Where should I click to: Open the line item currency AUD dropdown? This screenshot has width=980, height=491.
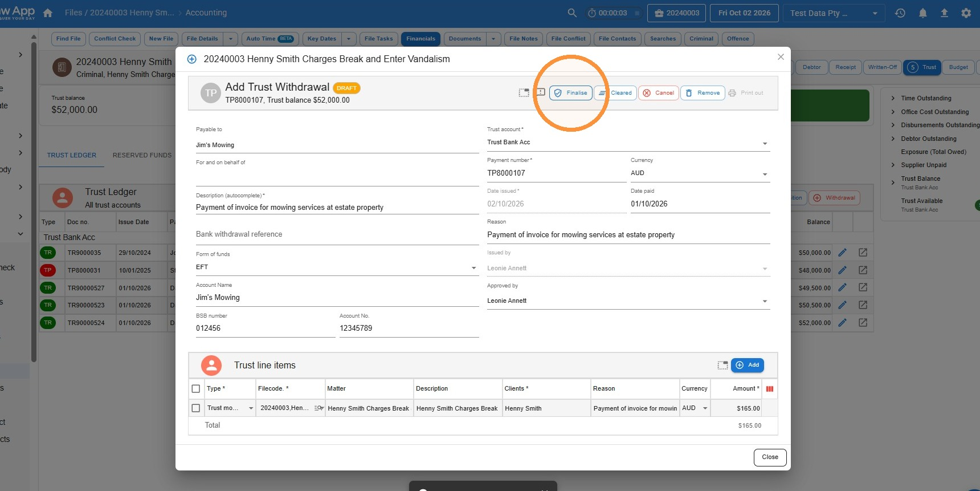pyautogui.click(x=705, y=408)
